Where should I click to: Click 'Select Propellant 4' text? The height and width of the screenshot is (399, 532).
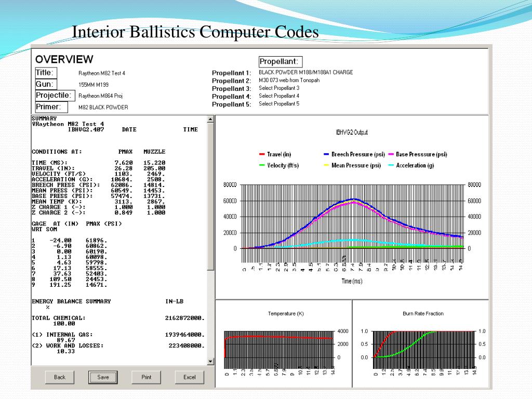(x=279, y=96)
